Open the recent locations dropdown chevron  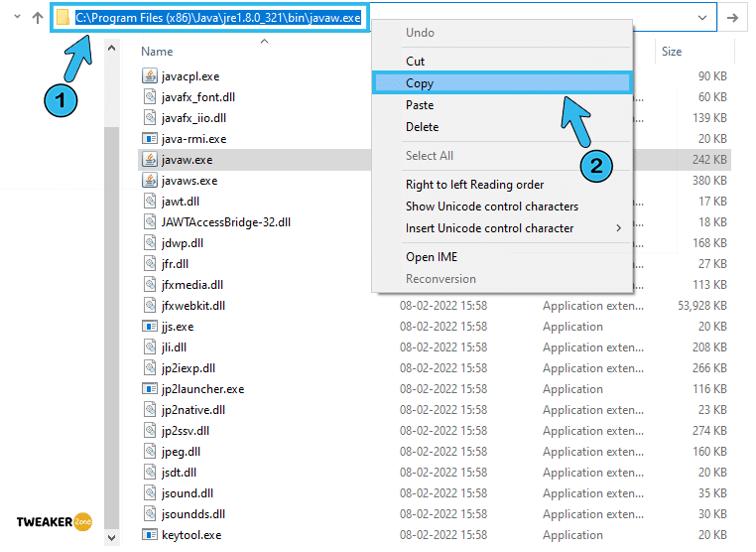point(17,17)
